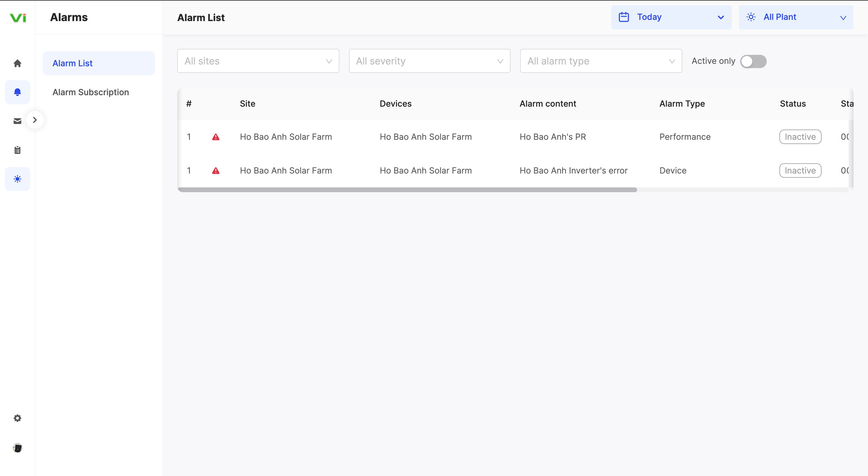Click Inactive status badge of Device alarm
Viewport: 868px width, 476px height.
tap(800, 171)
